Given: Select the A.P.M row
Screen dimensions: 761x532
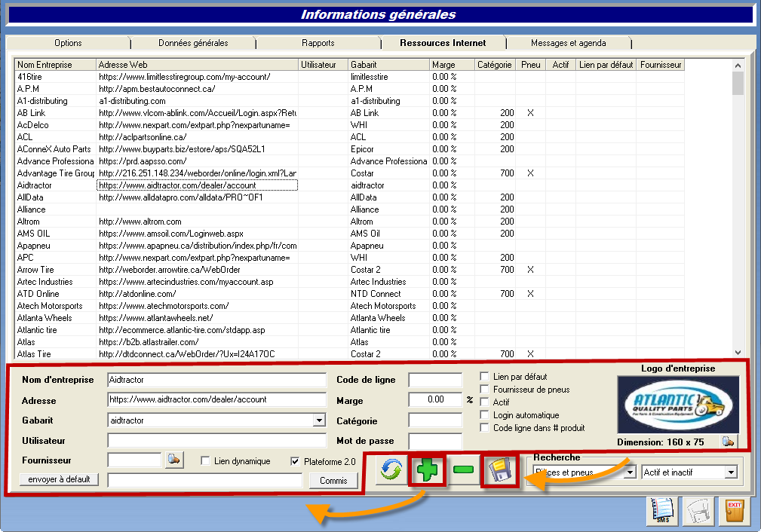Looking at the screenshot, I should click(349, 89).
